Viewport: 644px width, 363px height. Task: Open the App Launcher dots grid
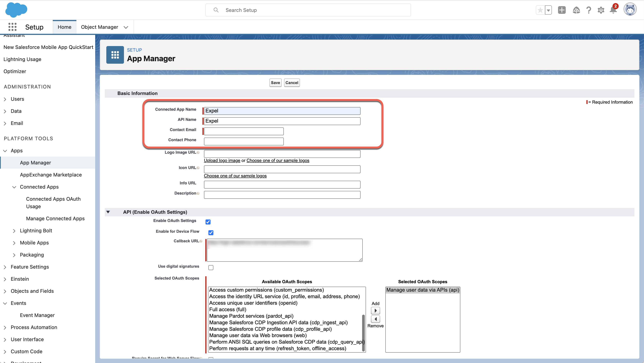[x=12, y=27]
